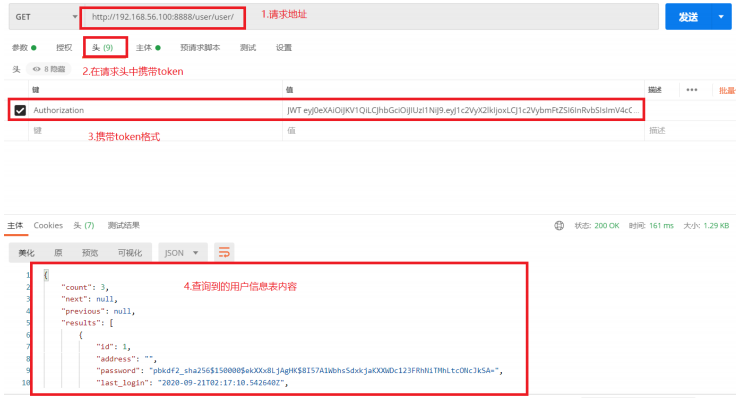Edit the JWT token value cell

463,110
